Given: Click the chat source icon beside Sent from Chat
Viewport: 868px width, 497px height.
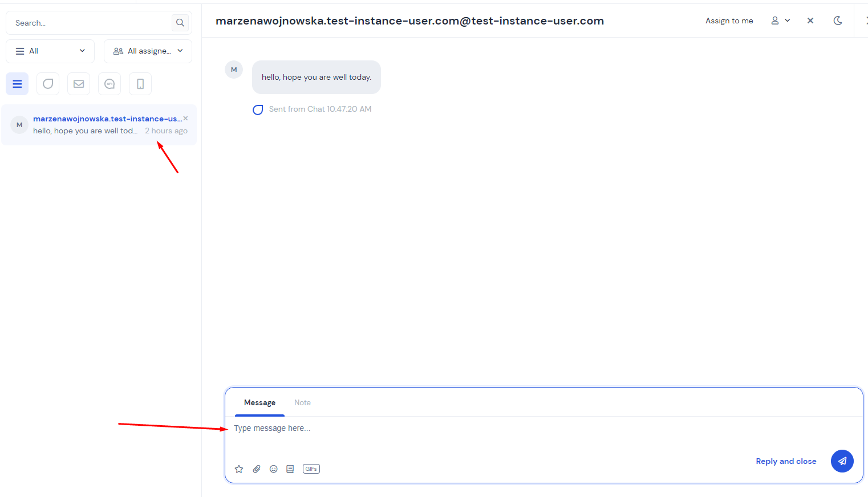Looking at the screenshot, I should pos(258,110).
